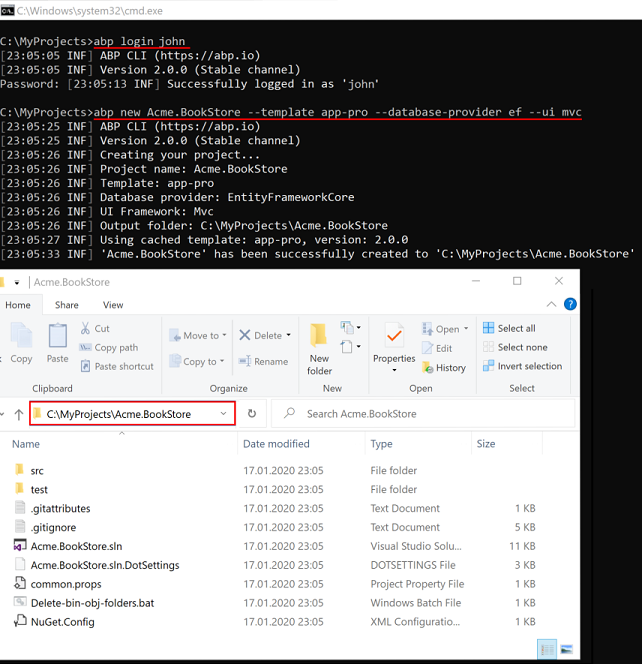Switch to the View ribbon tab
This screenshot has width=642, height=664.
[x=113, y=305]
